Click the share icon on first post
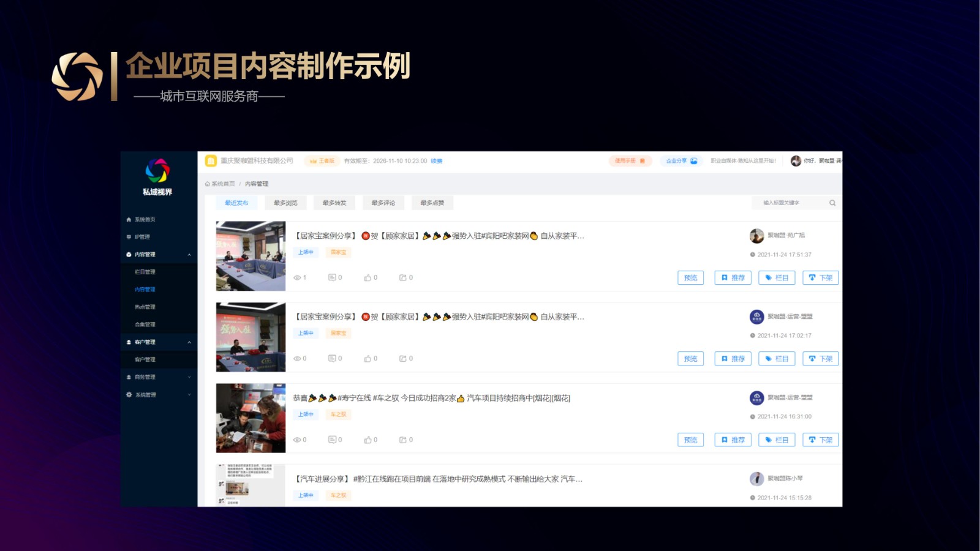Image resolution: width=980 pixels, height=551 pixels. pyautogui.click(x=403, y=278)
